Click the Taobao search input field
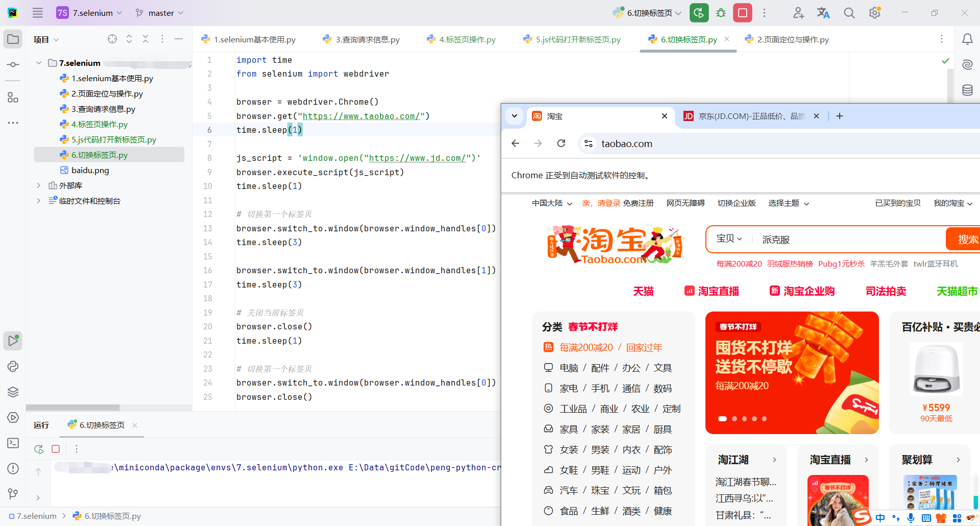 pyautogui.click(x=848, y=239)
